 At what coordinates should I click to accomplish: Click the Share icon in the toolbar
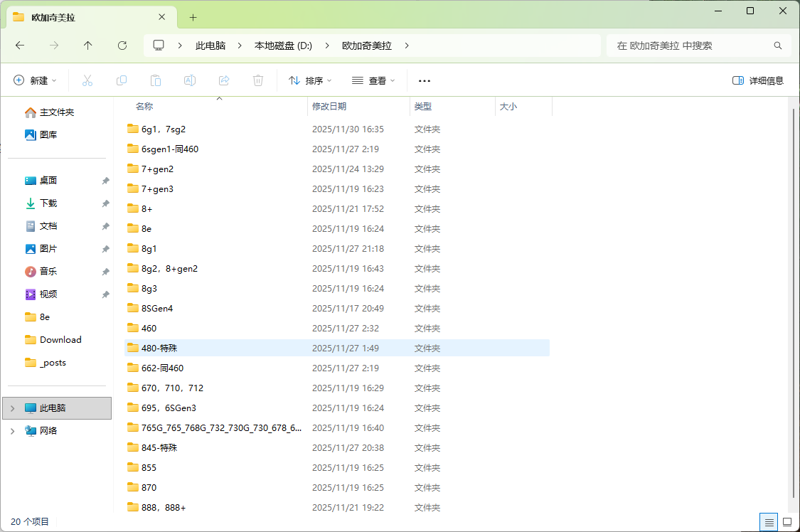[x=224, y=80]
